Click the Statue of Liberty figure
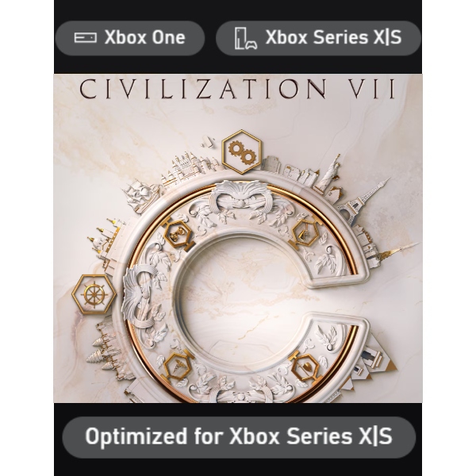Image resolution: width=476 pixels, height=476 pixels. [328, 172]
